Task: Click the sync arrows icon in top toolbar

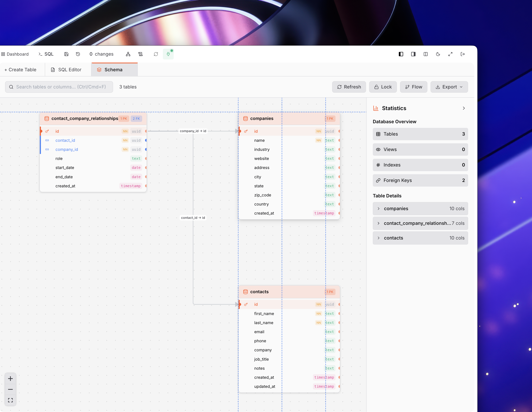Action: (x=156, y=54)
